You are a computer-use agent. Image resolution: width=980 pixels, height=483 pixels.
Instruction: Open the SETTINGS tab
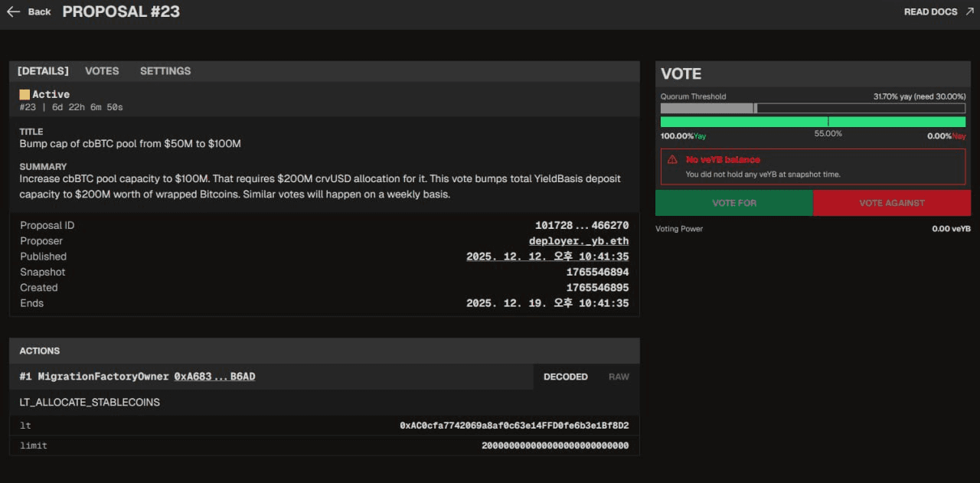coord(165,70)
